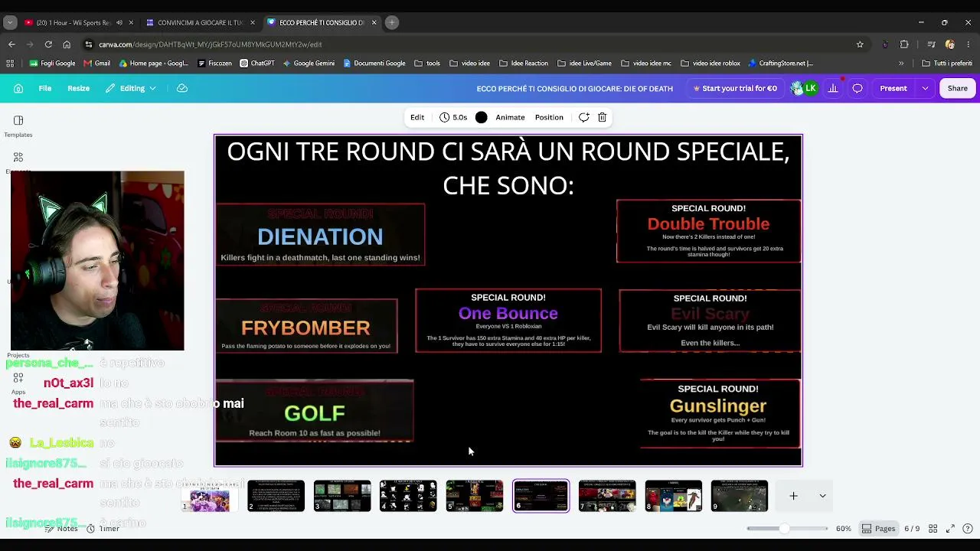Select page 3 thumbnail

click(x=342, y=496)
